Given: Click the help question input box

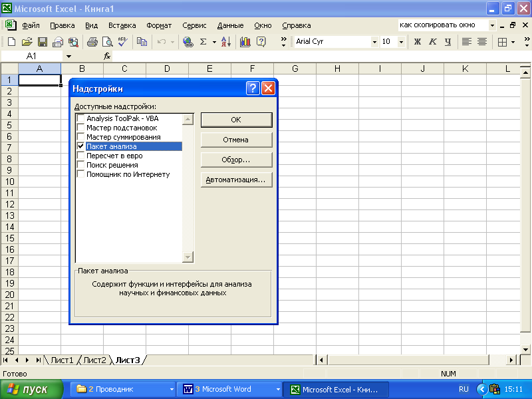Looking at the screenshot, I should [443, 25].
